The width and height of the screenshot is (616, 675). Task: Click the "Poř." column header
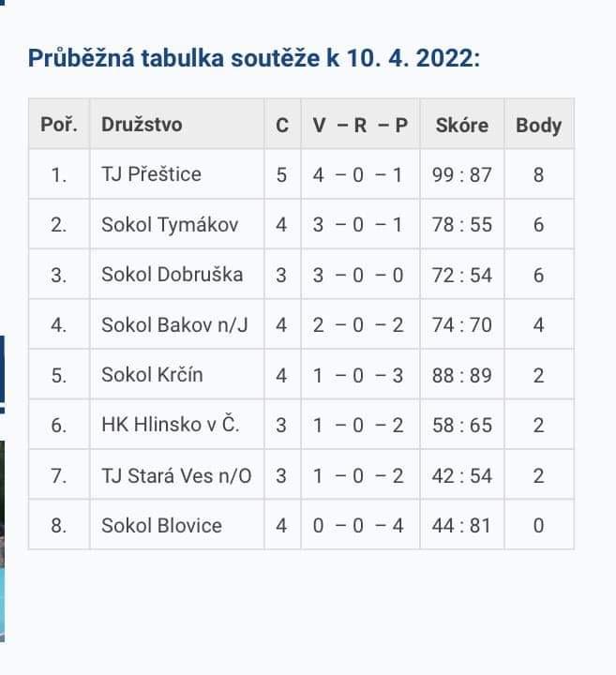click(59, 124)
